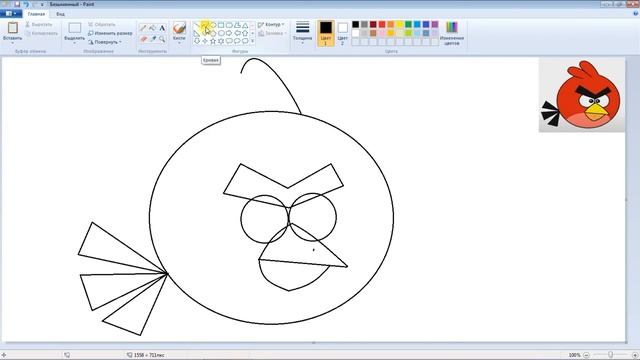Switch to the Главная (Home) tab

click(x=36, y=14)
